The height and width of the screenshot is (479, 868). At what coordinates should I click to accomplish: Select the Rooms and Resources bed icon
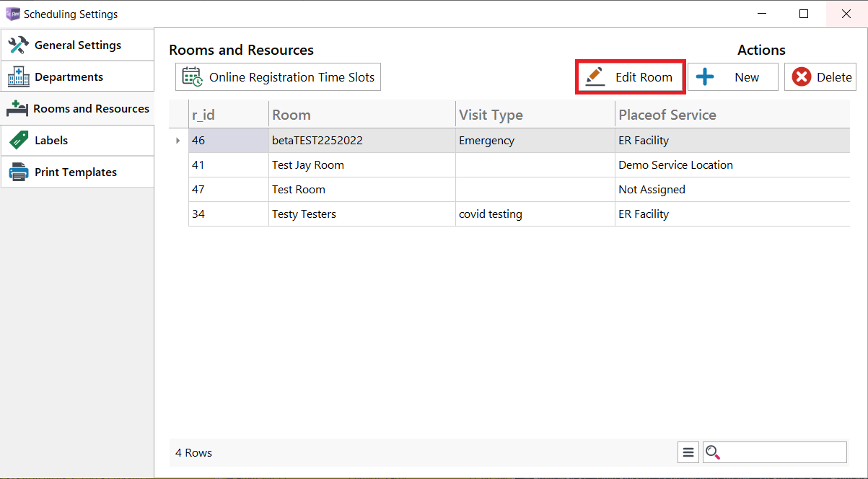pyautogui.click(x=19, y=108)
